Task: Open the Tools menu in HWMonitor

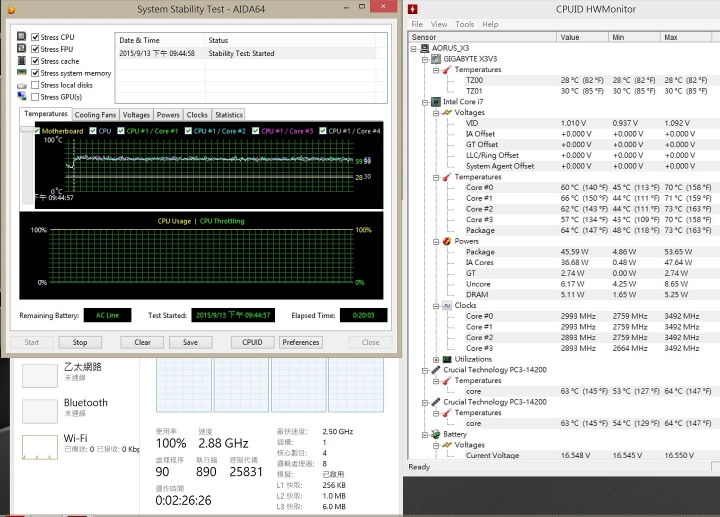Action: coord(464,24)
